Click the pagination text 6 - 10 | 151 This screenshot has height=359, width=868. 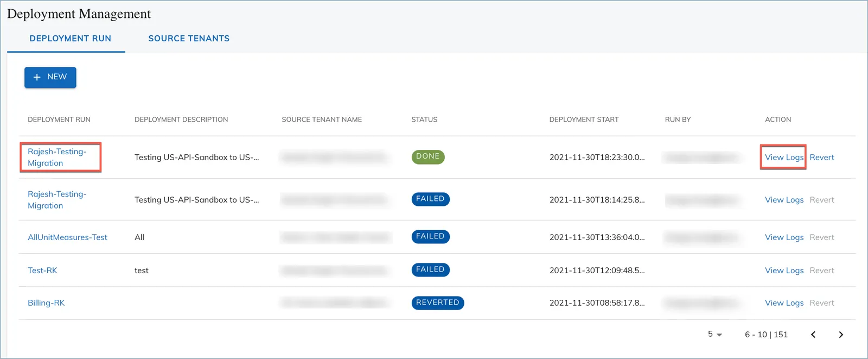tap(766, 335)
